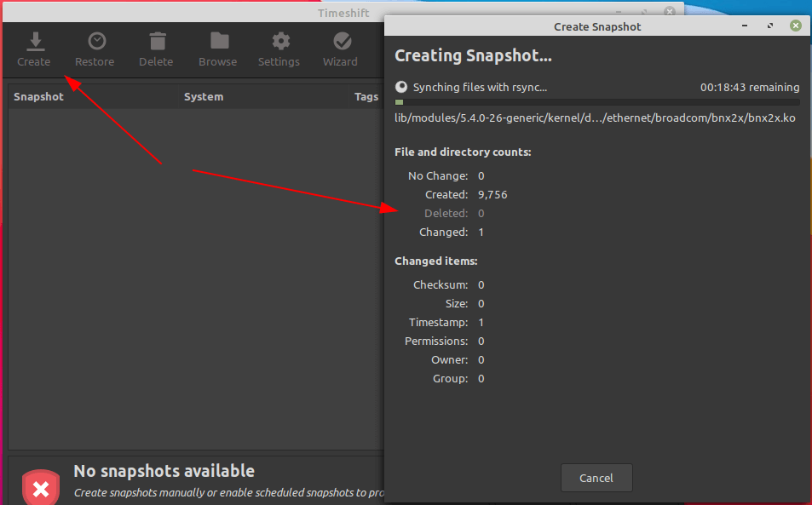Click the rsync spinner status icon
Image resolution: width=812 pixels, height=505 pixels.
click(x=401, y=87)
